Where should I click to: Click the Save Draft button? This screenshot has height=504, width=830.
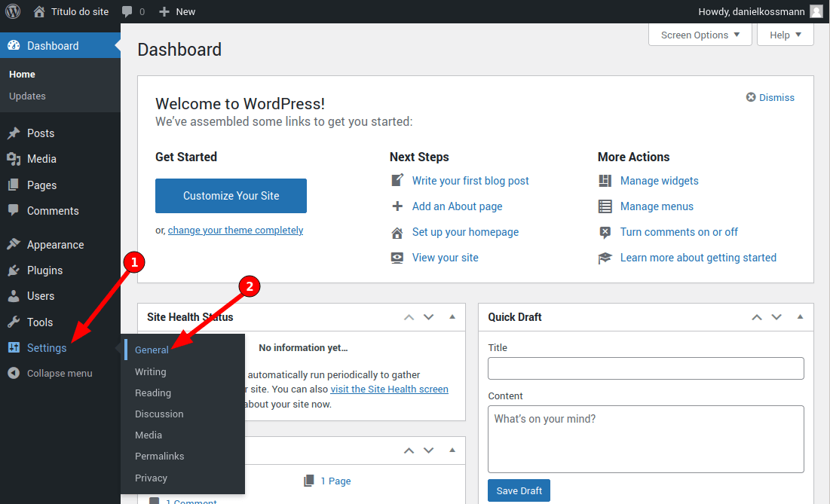point(519,490)
